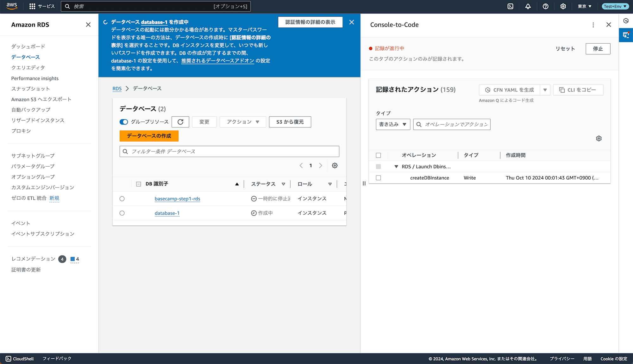633x364 pixels.
Task: Click リセット in Console-to-Code
Action: (x=565, y=49)
